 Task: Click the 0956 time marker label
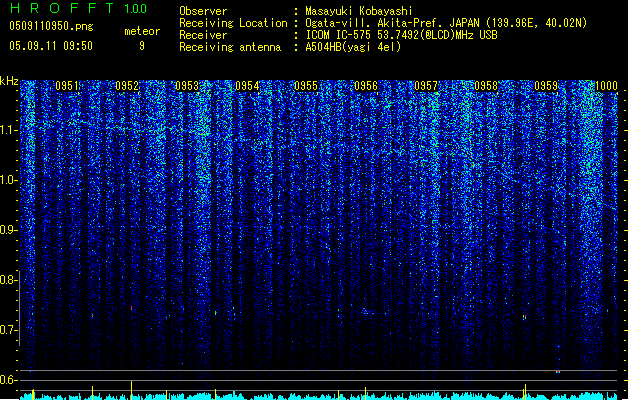366,86
